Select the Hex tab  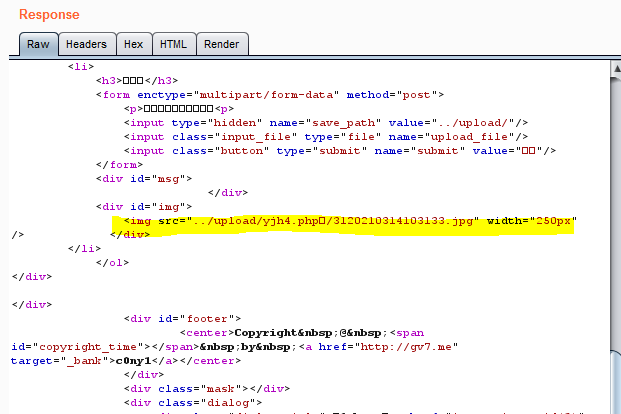point(134,44)
